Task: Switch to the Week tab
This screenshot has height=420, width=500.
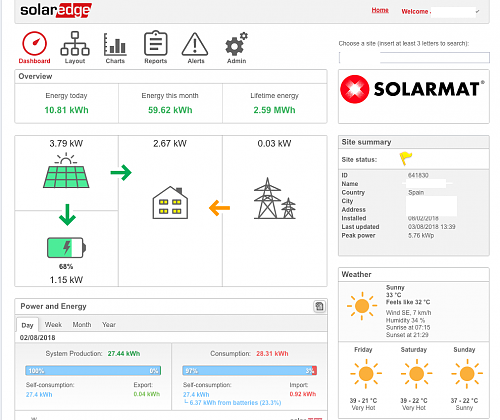Action: coord(53,325)
